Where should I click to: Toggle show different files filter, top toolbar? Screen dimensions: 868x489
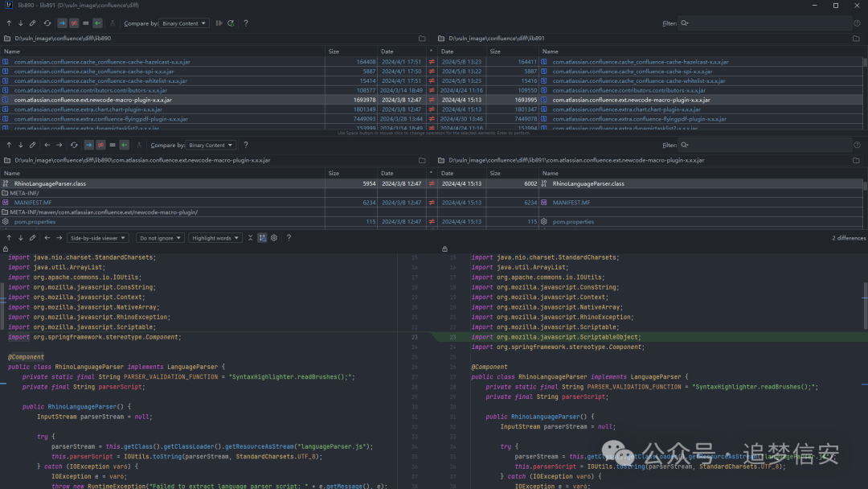tap(74, 23)
